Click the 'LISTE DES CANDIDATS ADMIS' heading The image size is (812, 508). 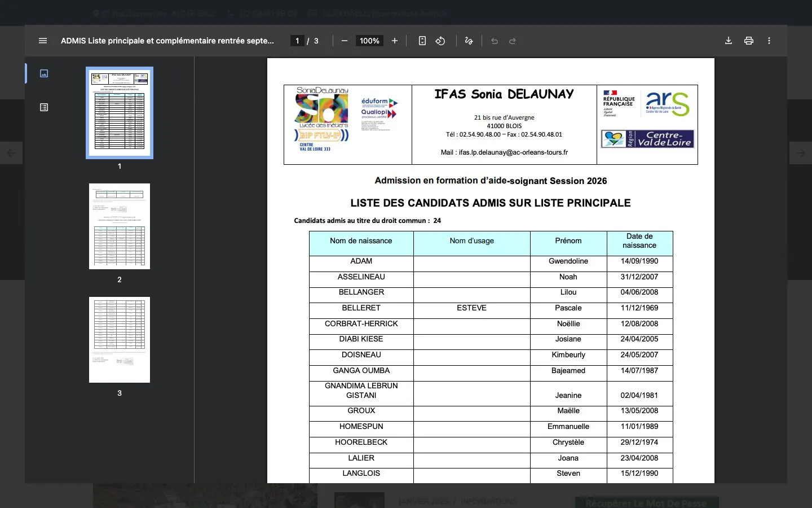click(491, 203)
